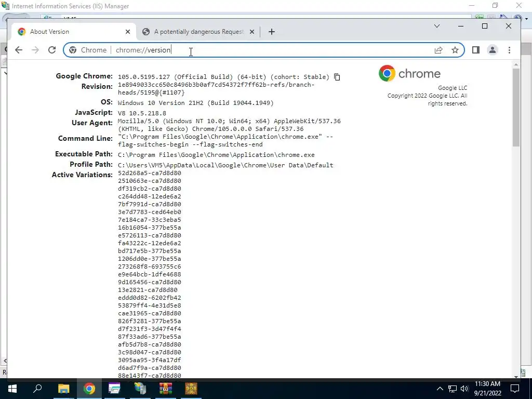Click variation 3095aa95-3f4a17df
The image size is (532, 399).
click(149, 361)
